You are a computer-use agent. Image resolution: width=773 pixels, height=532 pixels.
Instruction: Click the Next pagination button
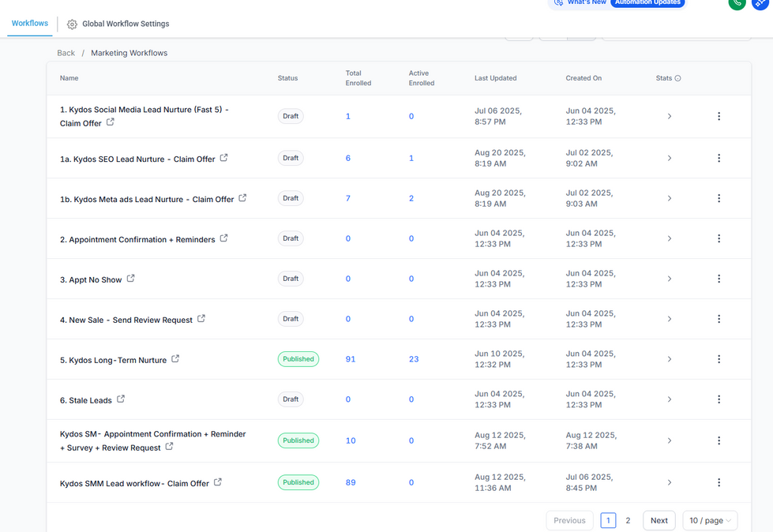(x=659, y=521)
